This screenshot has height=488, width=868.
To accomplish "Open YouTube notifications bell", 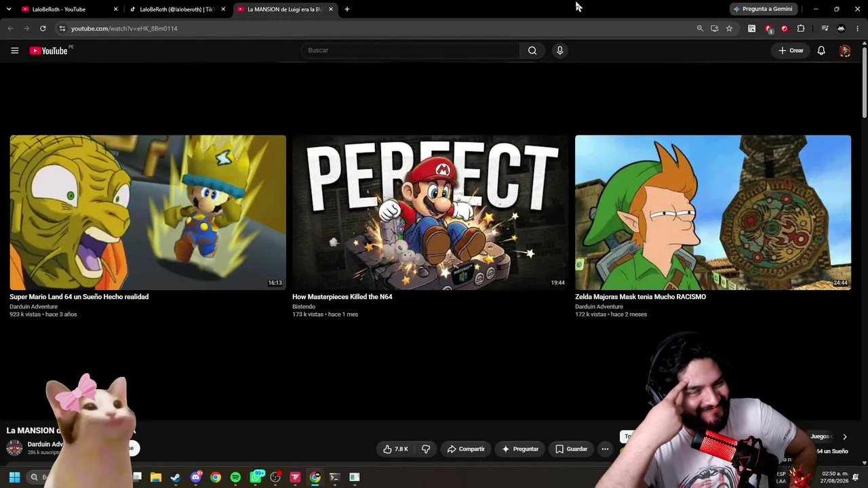I will coord(821,50).
